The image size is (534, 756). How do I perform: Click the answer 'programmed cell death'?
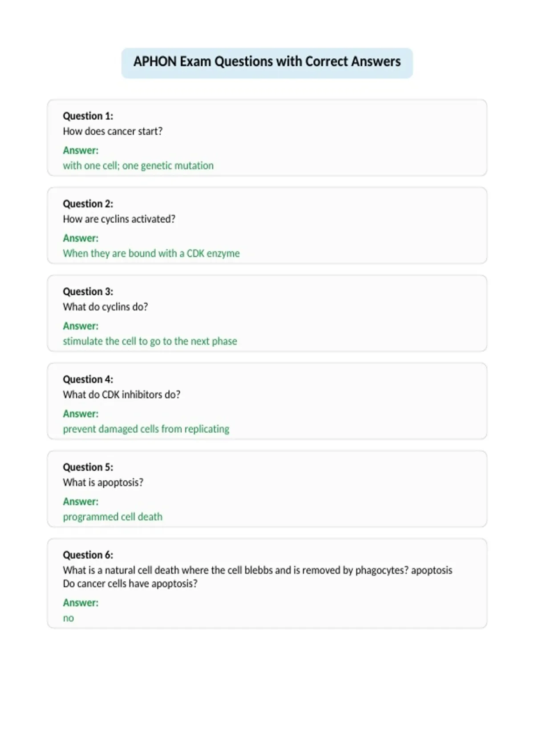click(113, 517)
